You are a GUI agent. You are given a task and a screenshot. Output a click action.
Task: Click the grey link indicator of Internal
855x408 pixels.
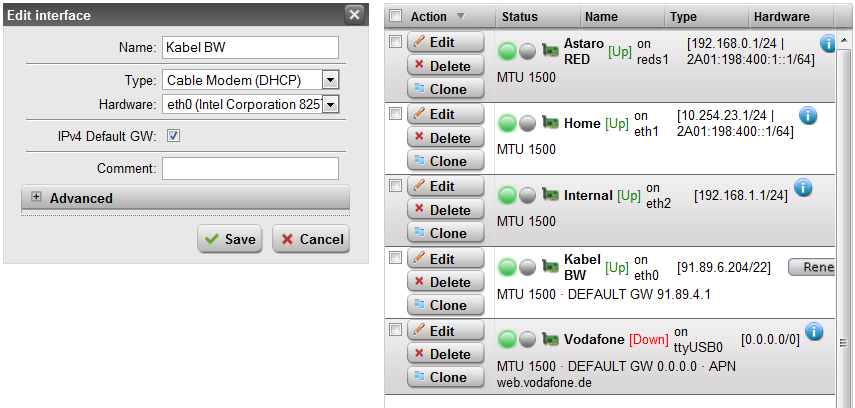click(x=527, y=195)
